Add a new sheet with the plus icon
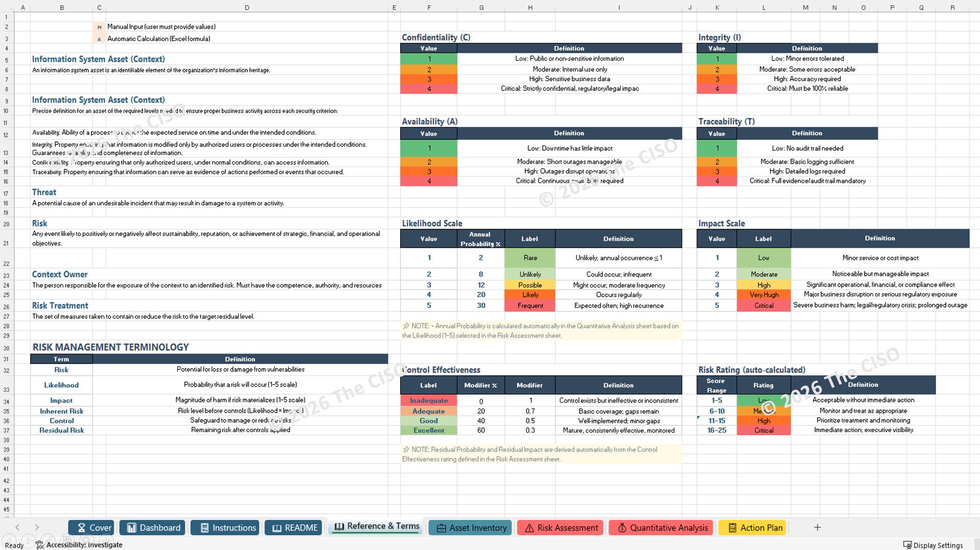Screen dimensions: 980x550 [817, 528]
